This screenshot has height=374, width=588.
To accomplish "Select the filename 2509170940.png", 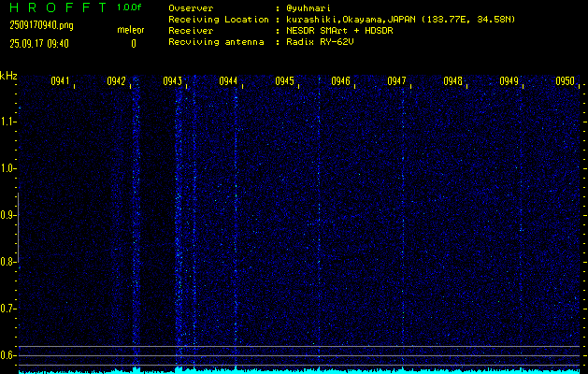I will click(x=42, y=26).
